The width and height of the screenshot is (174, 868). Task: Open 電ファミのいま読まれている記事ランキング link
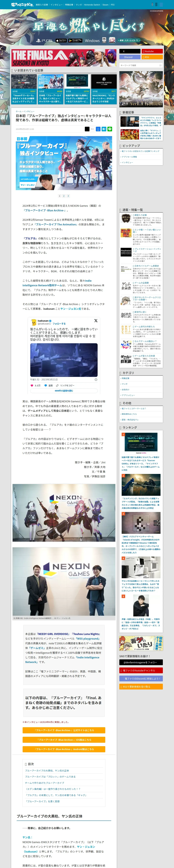[x=140, y=151]
